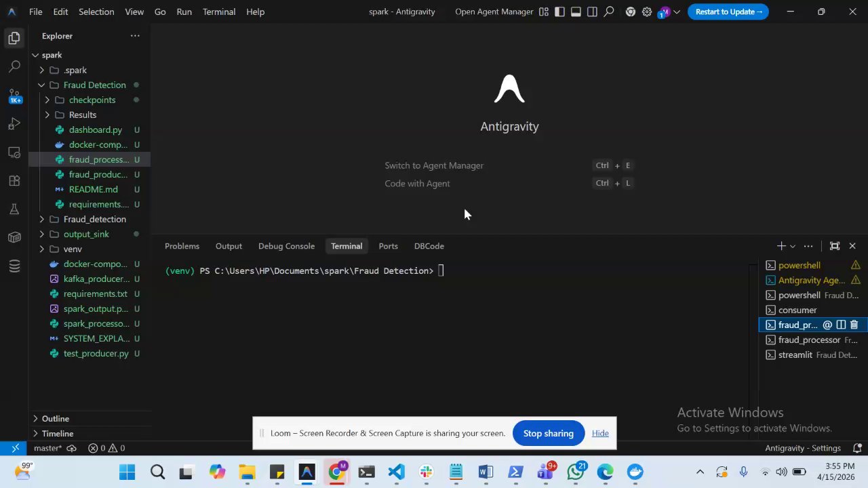Switch to the Problems tab
Screen dimensions: 868x488
pos(182,246)
